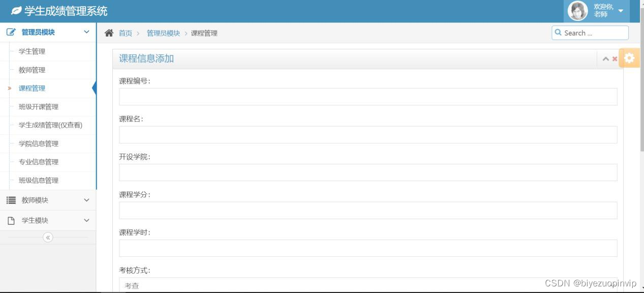The image size is (644, 293).
Task: Click the 欢迎你, 老师 greeting text
Action: pyautogui.click(x=603, y=11)
